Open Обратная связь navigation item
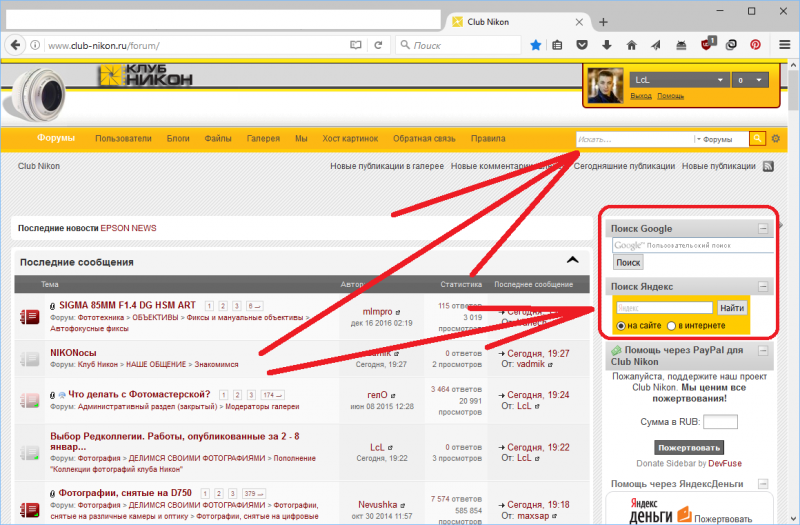The width and height of the screenshot is (800, 525). tap(424, 139)
